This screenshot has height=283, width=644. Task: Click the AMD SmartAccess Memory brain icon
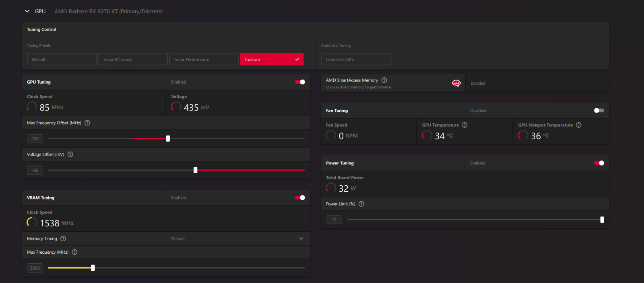coord(456,83)
